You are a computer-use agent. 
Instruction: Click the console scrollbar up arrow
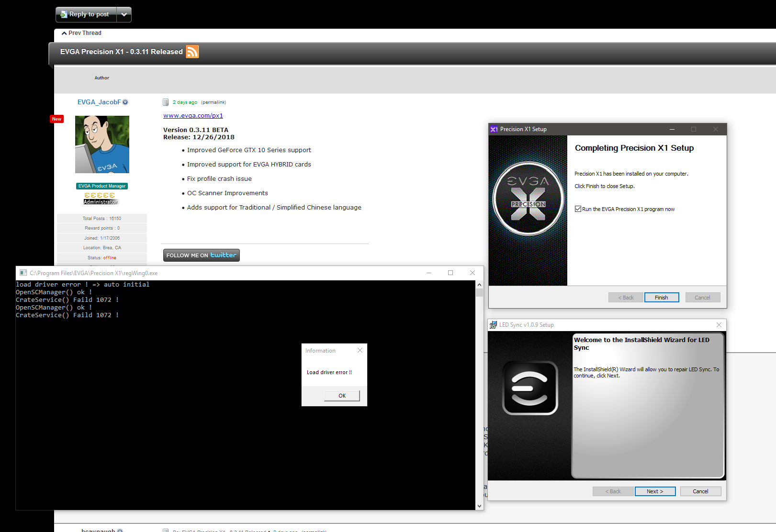[479, 285]
